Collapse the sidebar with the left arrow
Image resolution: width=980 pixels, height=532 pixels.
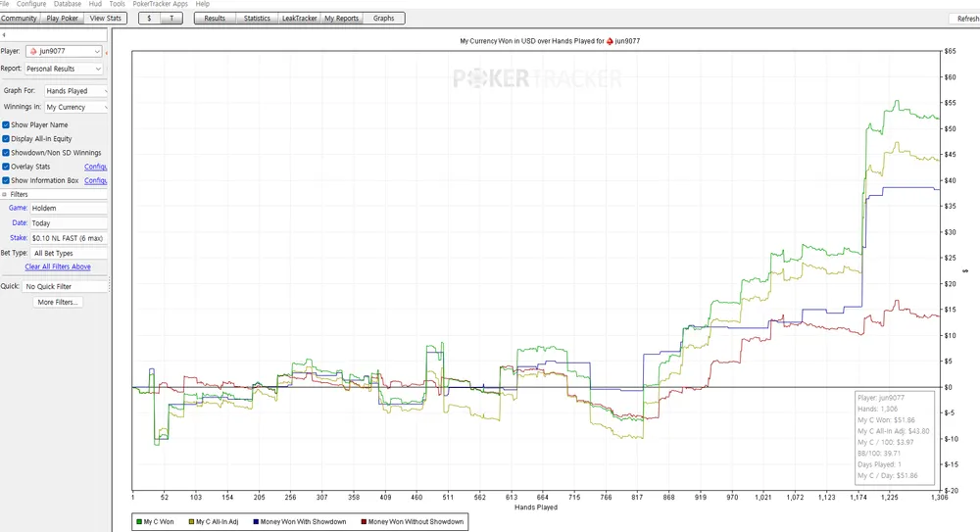(4, 35)
